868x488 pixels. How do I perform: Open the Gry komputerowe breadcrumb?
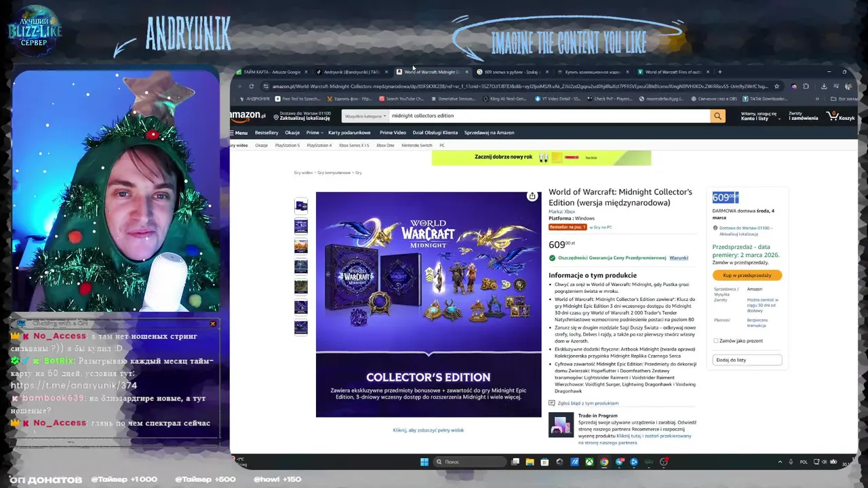tap(334, 173)
